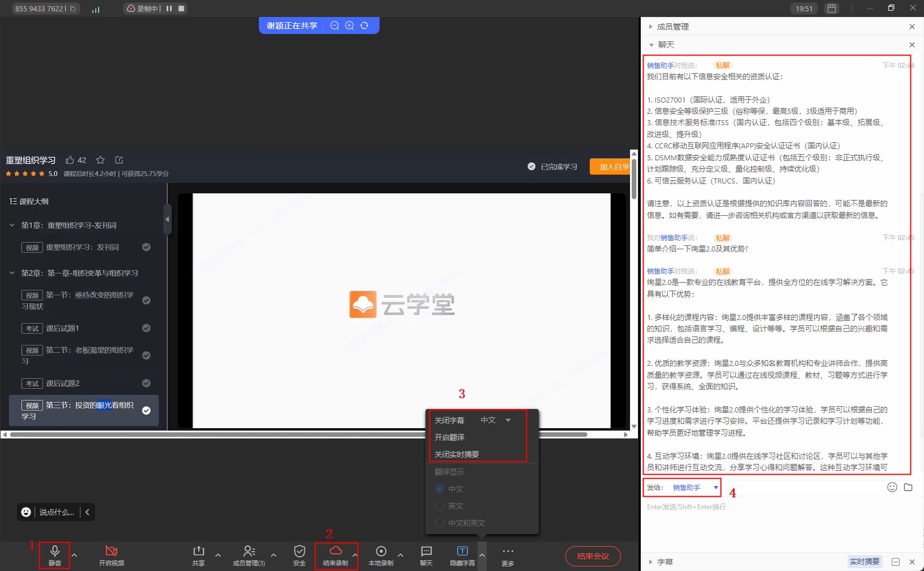This screenshot has height=571, width=924.
Task: Select 中文 translation display radio
Action: coord(439,489)
